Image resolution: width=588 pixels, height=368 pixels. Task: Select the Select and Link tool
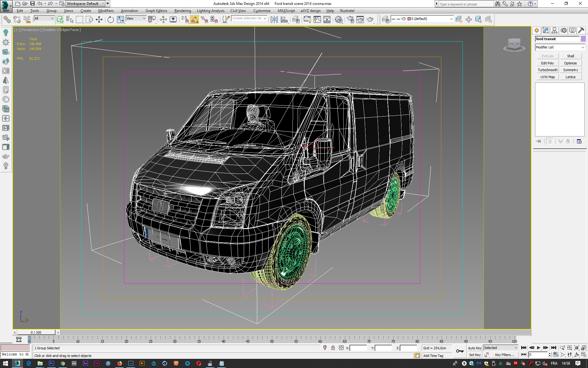7,20
